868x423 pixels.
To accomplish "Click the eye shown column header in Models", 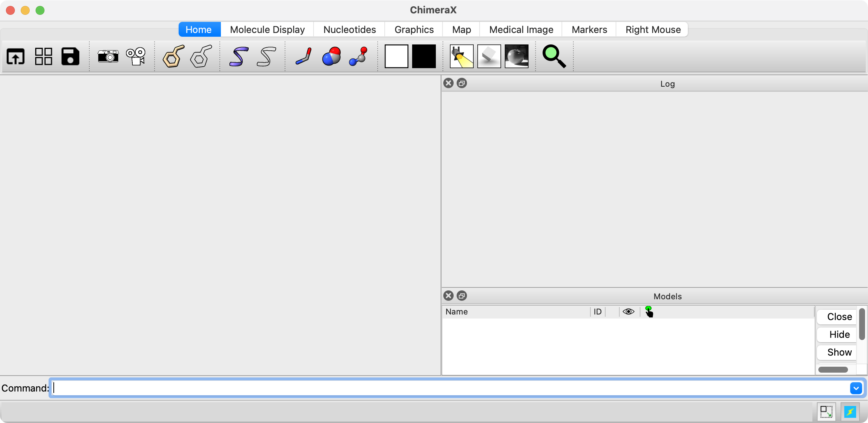I will pyautogui.click(x=628, y=312).
